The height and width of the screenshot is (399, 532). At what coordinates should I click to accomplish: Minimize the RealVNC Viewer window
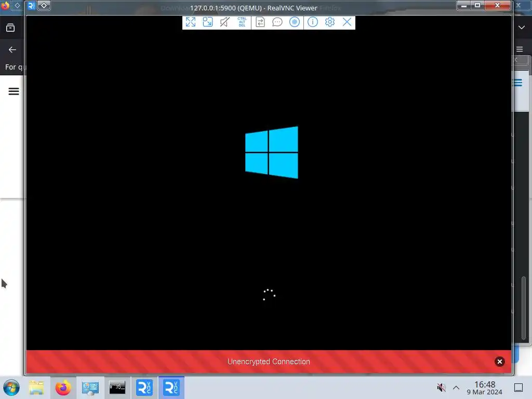pos(464,5)
